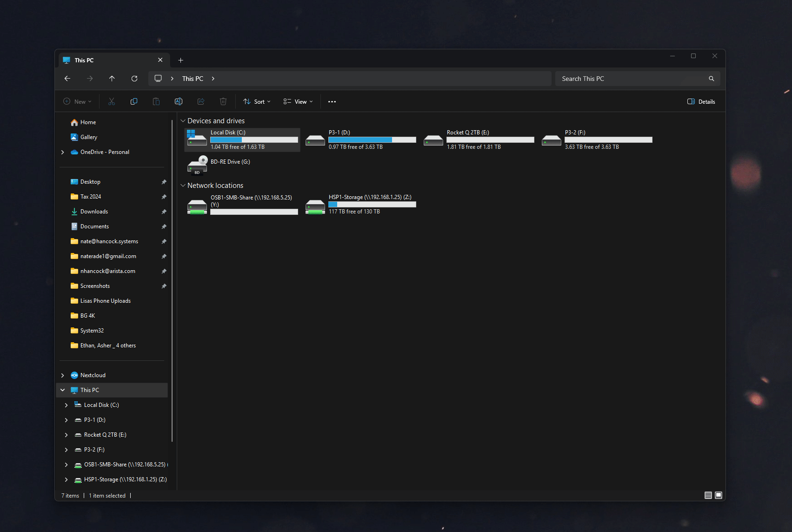Collapse the This PC tree node
This screenshot has height=532, width=792.
click(x=63, y=390)
